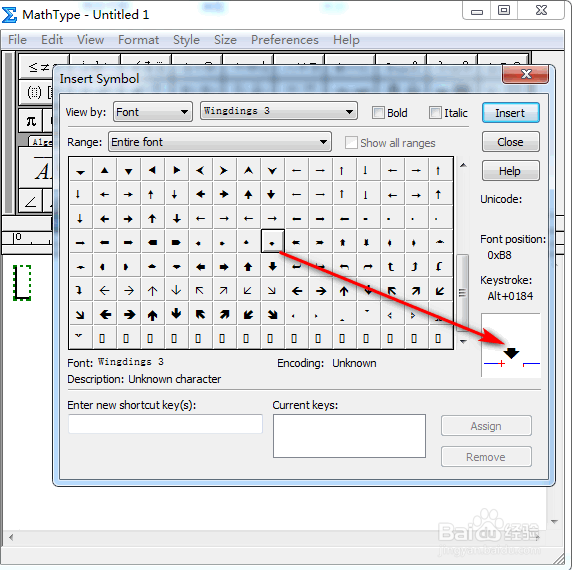Open the Help menu in the menu bar
572x570 pixels.
click(346, 40)
